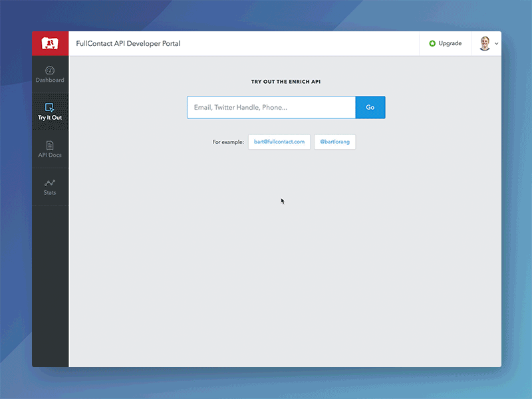
Task: Open the API Docs document icon
Action: [x=50, y=145]
